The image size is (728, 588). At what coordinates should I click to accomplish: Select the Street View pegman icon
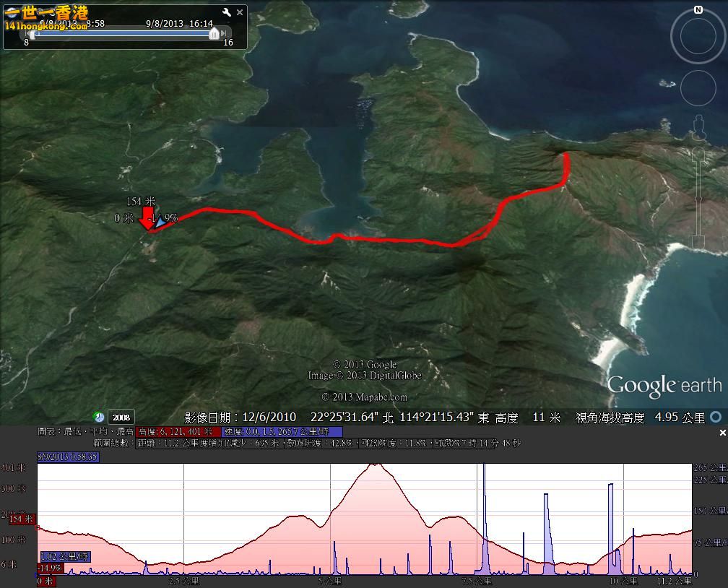click(698, 129)
